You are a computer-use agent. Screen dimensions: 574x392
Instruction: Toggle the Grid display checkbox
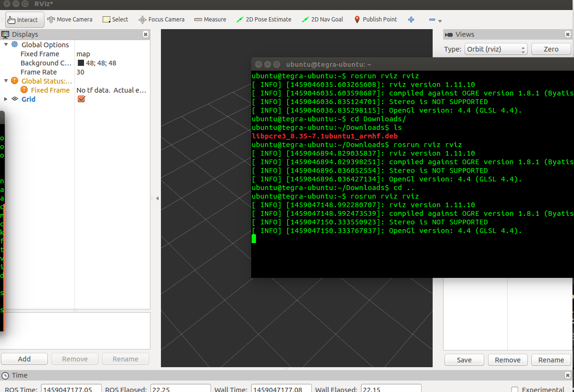(x=81, y=99)
